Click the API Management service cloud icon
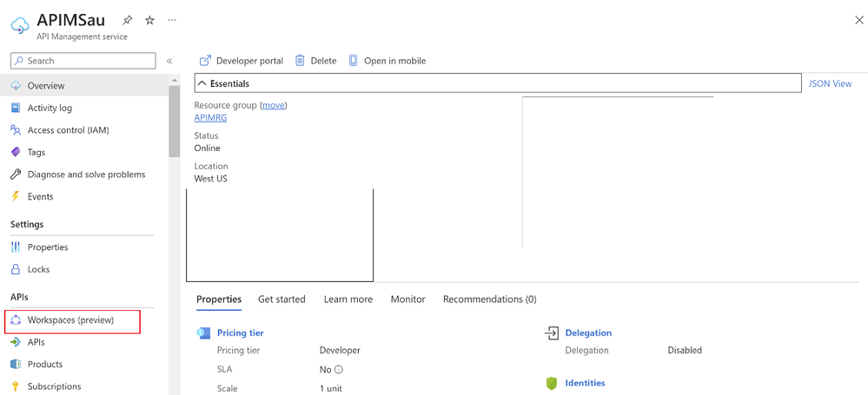This screenshot has height=395, width=868. (20, 24)
